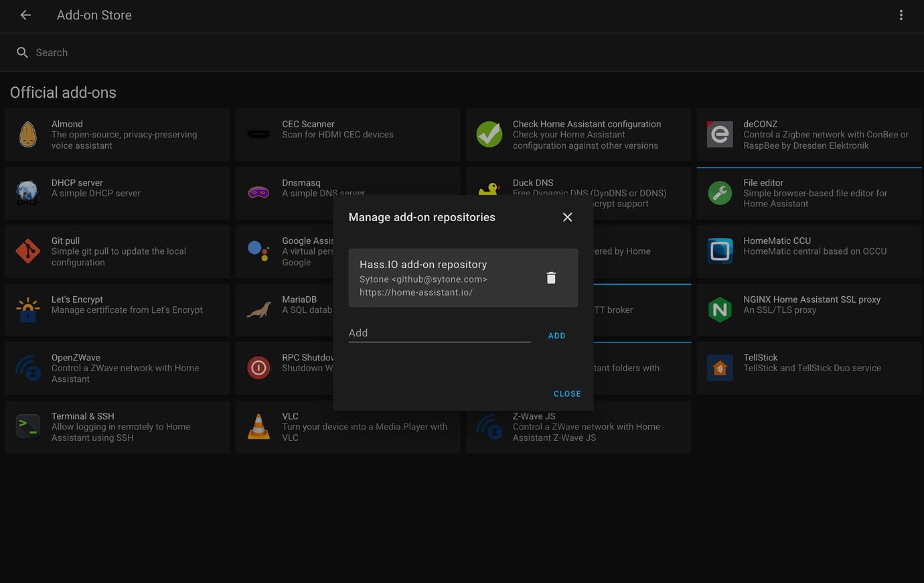Focus the Add repository URL field
Screen dimensions: 924x583
[439, 333]
